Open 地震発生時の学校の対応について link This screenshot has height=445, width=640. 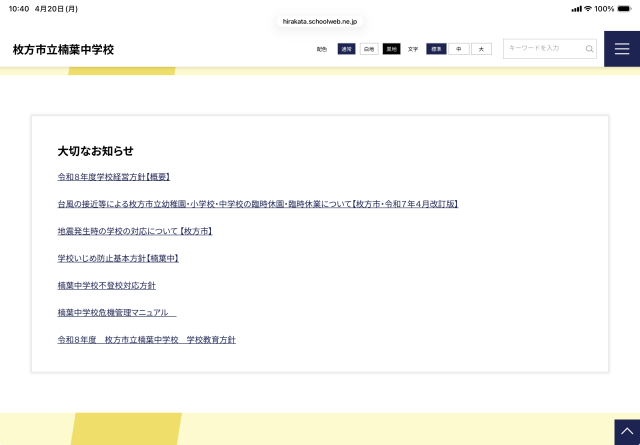coord(135,231)
